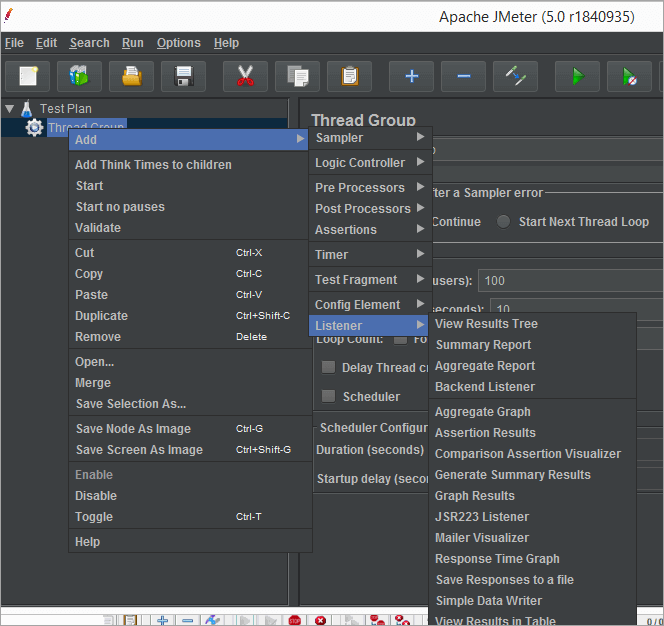Click the clipboard Paste icon in toolbar

(x=349, y=77)
